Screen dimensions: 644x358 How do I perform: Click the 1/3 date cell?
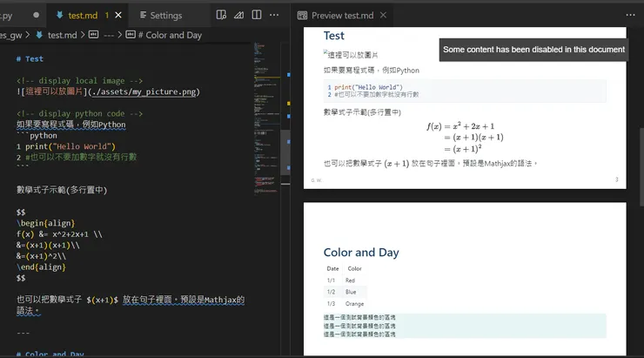point(331,304)
